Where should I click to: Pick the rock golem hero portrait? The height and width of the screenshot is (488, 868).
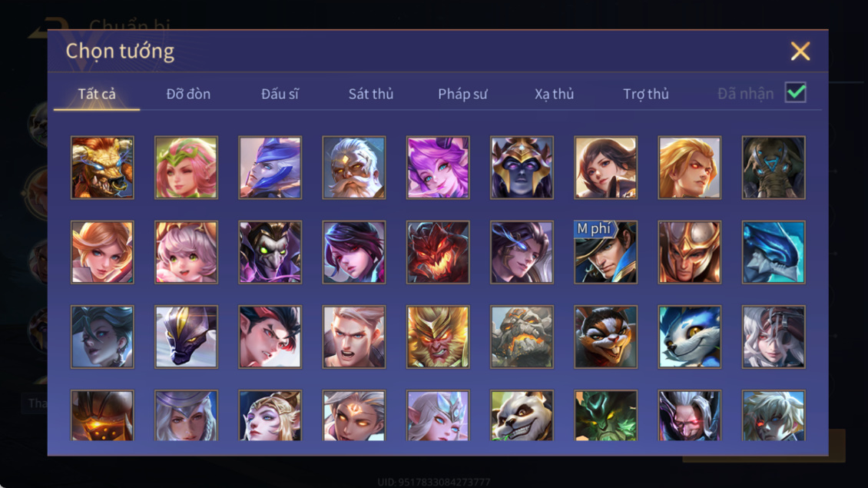pyautogui.click(x=522, y=337)
